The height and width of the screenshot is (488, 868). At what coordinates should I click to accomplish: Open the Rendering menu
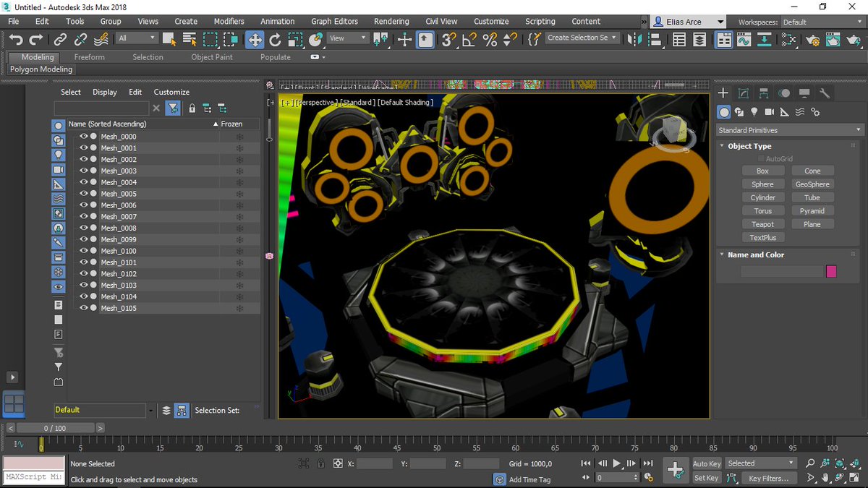391,22
